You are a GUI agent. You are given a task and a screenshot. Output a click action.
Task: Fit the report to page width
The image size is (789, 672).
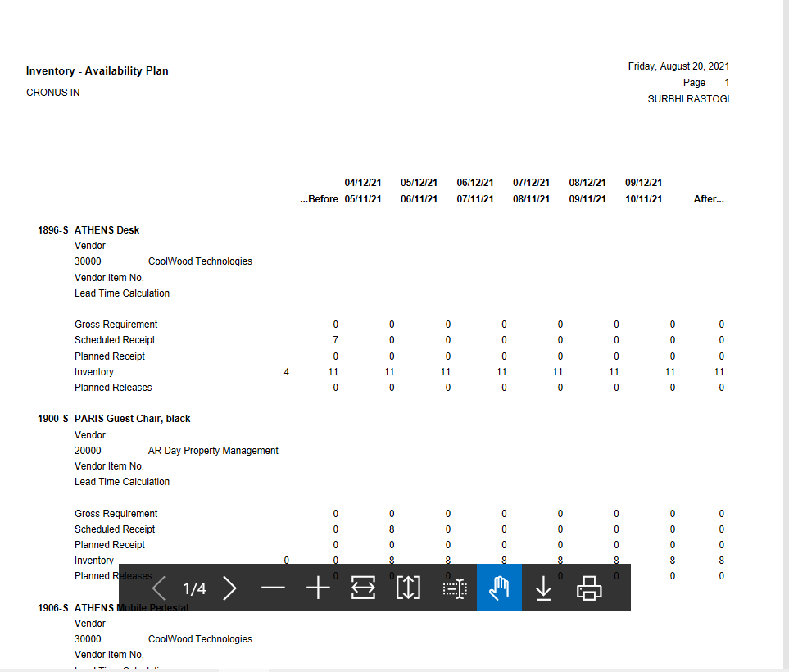click(x=363, y=588)
